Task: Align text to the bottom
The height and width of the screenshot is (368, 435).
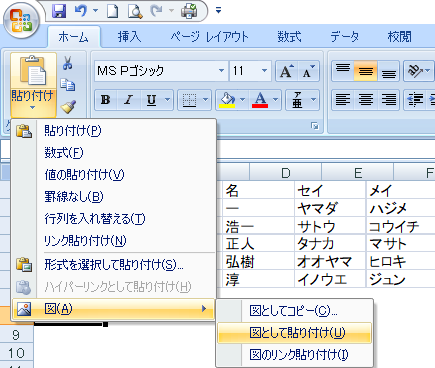Action: click(388, 71)
